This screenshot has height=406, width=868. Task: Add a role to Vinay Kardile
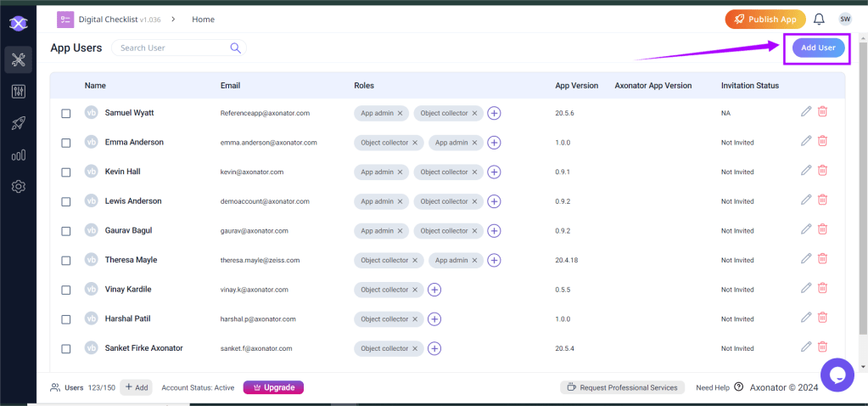click(x=434, y=290)
